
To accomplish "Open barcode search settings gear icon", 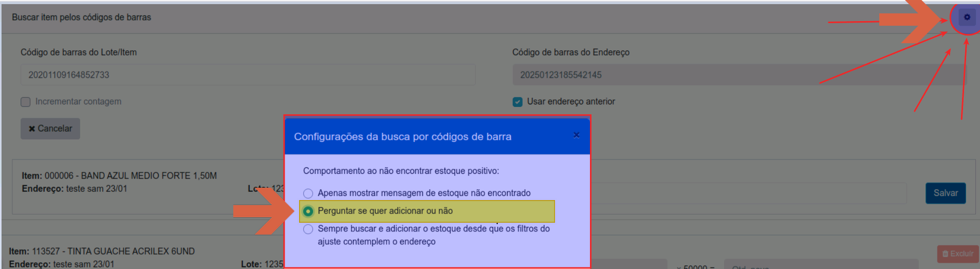I will 967,17.
